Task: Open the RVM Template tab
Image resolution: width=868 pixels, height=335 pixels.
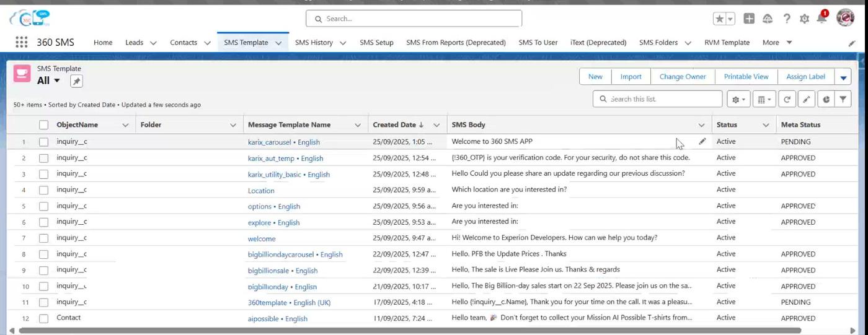Action: pos(727,43)
